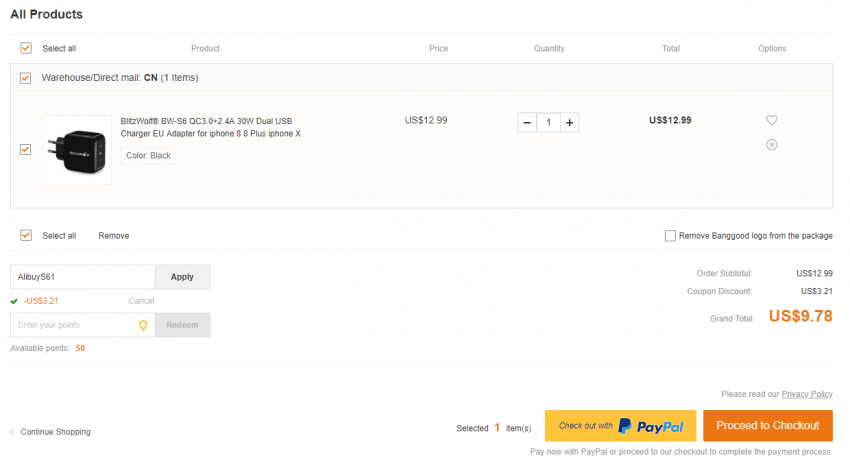Go to Continue Shopping
The image size is (850, 469).
(55, 432)
